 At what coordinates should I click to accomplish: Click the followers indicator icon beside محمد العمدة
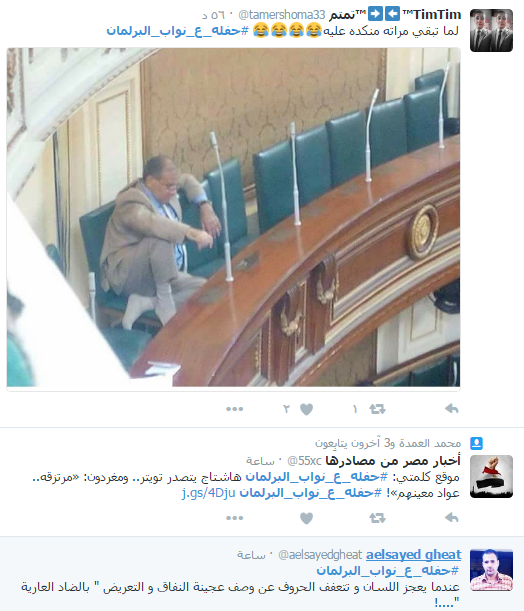point(476,443)
